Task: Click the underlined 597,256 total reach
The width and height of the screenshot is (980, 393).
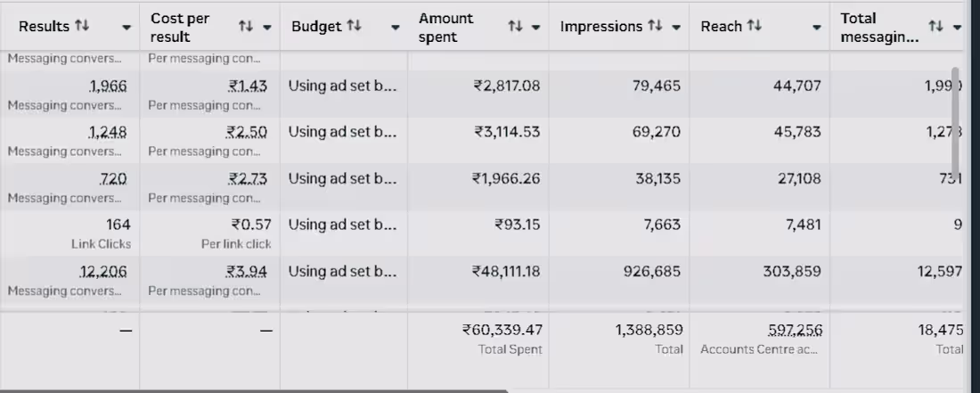Action: tap(795, 330)
